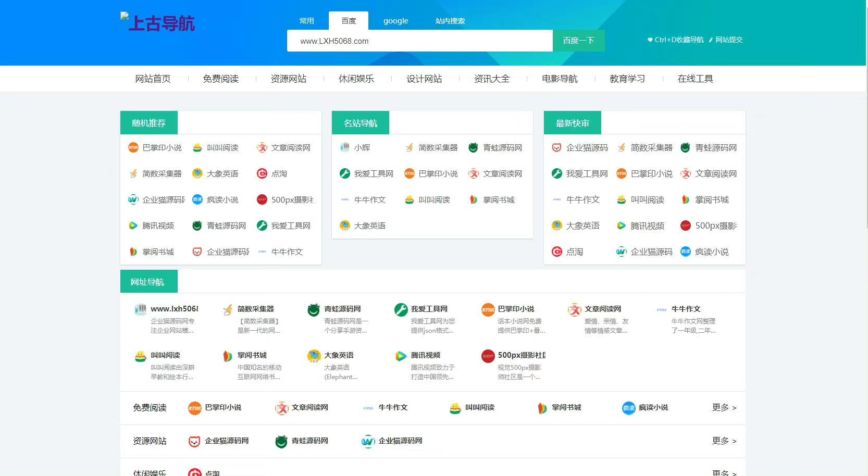Click 500px摄影 icon in 最新快审 panel

pos(686,226)
